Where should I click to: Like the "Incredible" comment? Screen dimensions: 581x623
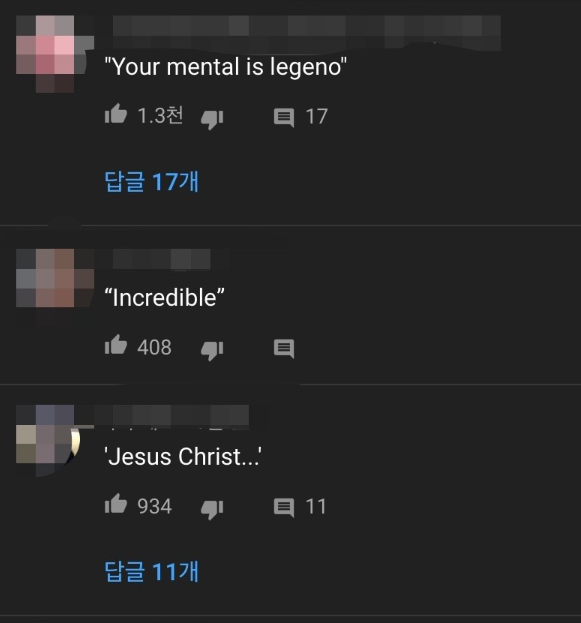click(116, 345)
